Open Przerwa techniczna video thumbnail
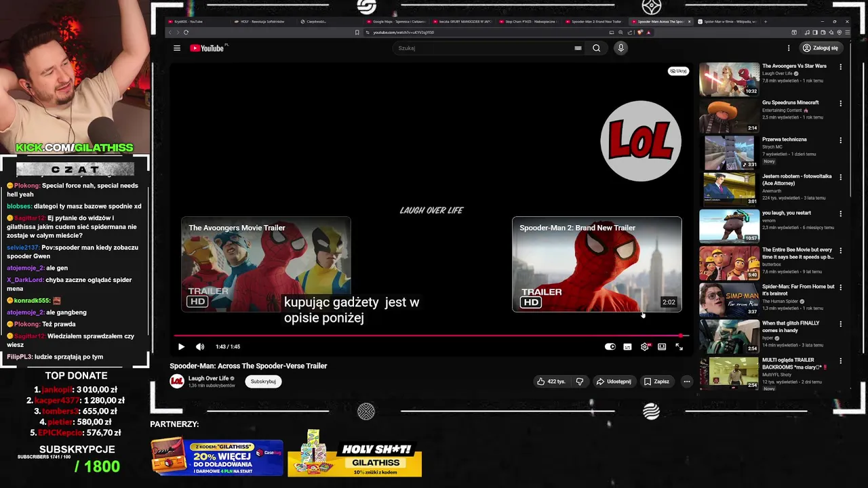 [x=730, y=152]
